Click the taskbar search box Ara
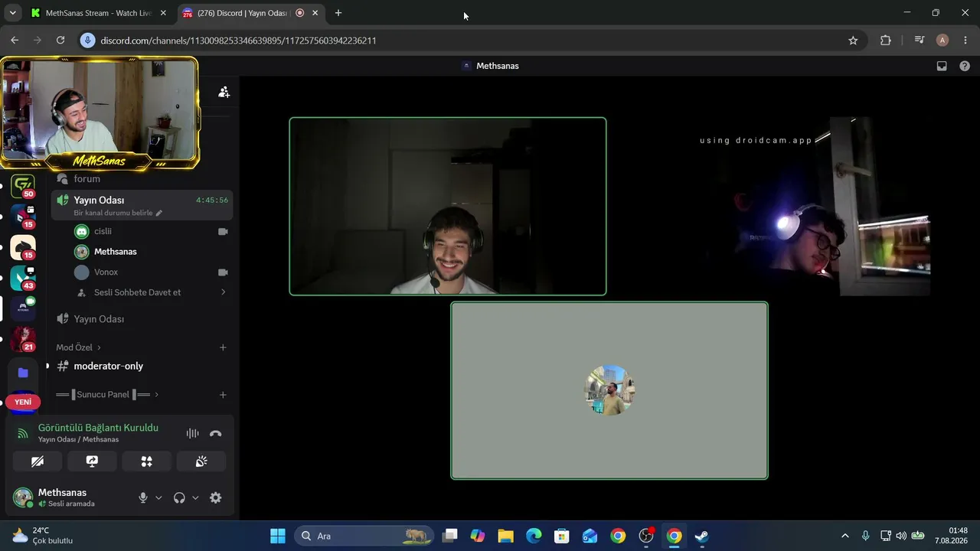Viewport: 980px width, 551px height. 364,536
